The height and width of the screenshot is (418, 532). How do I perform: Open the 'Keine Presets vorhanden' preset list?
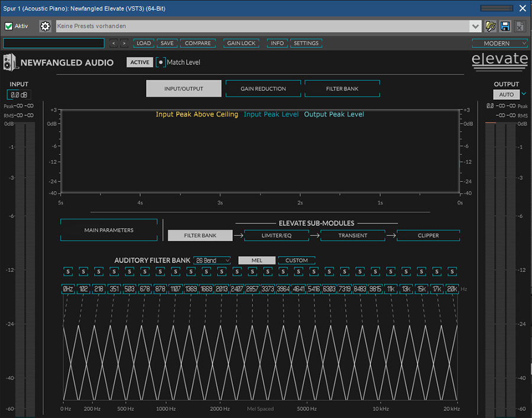coord(262,26)
